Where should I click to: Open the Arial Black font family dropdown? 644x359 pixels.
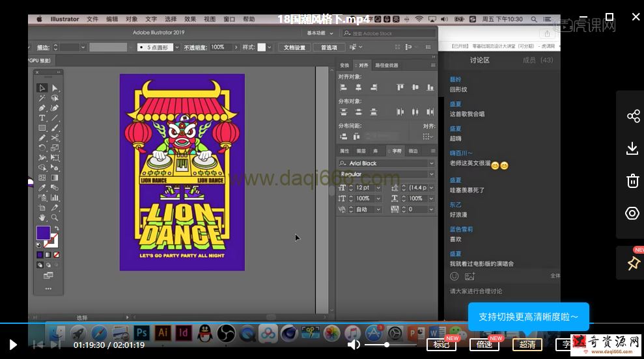431,163
